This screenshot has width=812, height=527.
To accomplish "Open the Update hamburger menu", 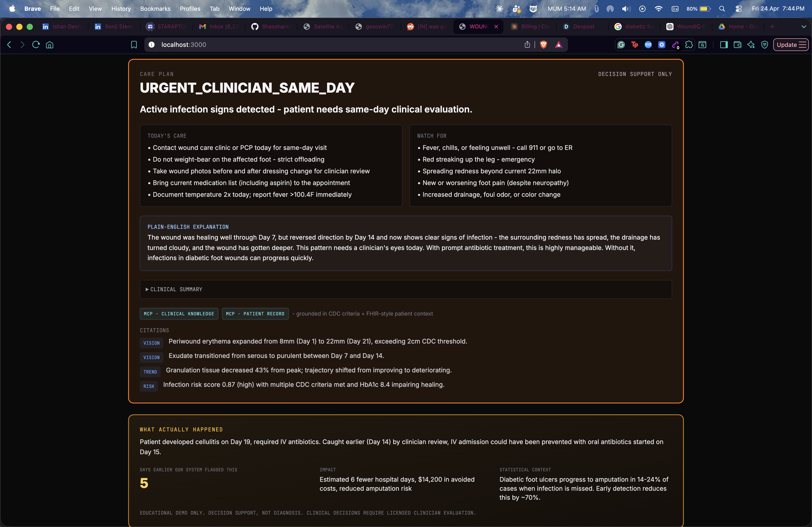I will point(791,45).
